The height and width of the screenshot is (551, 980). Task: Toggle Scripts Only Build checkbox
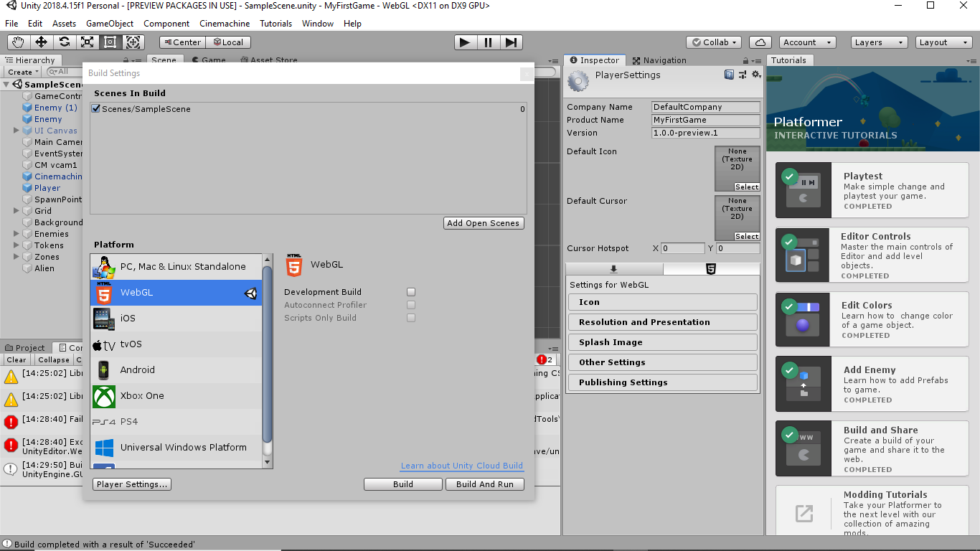[x=411, y=318]
